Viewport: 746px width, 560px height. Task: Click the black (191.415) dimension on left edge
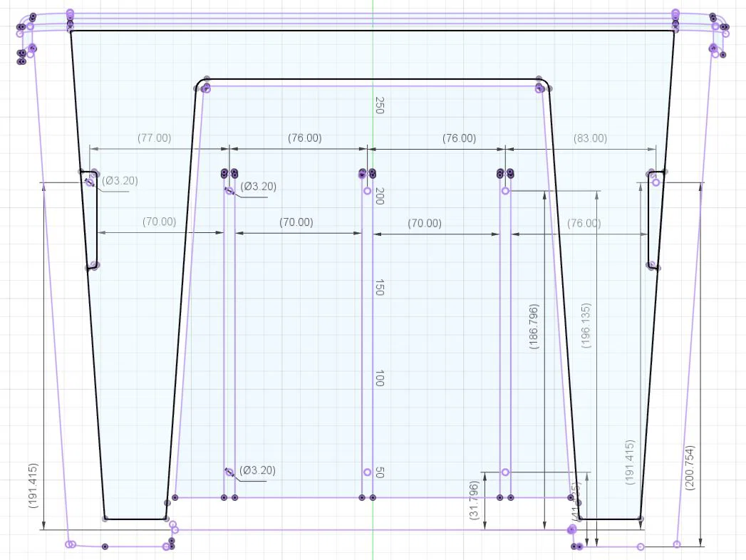click(x=33, y=485)
